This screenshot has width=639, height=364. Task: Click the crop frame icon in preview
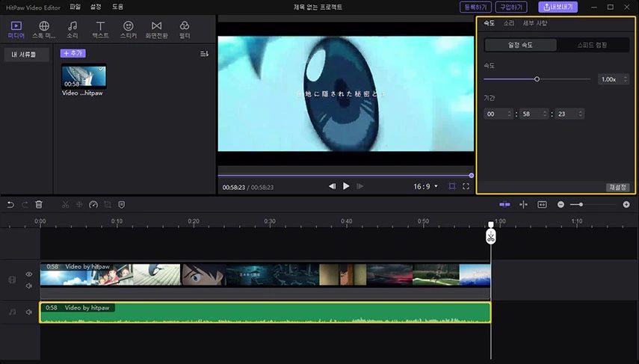pos(452,186)
